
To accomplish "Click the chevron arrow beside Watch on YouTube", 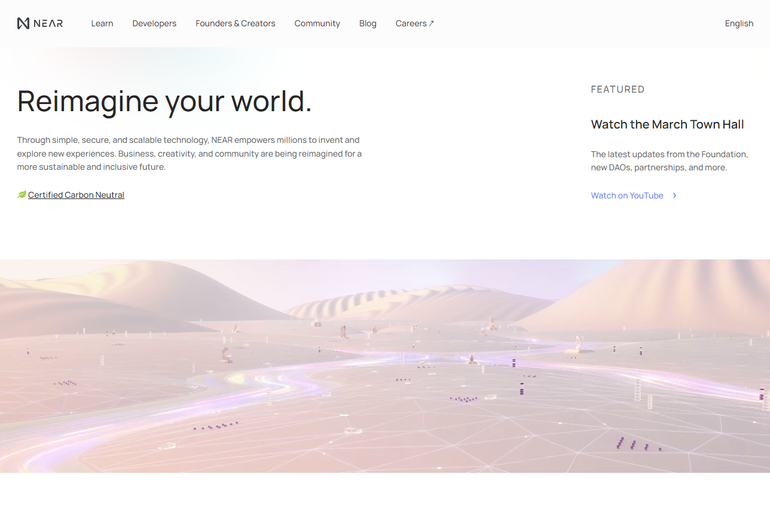I will coord(674,195).
